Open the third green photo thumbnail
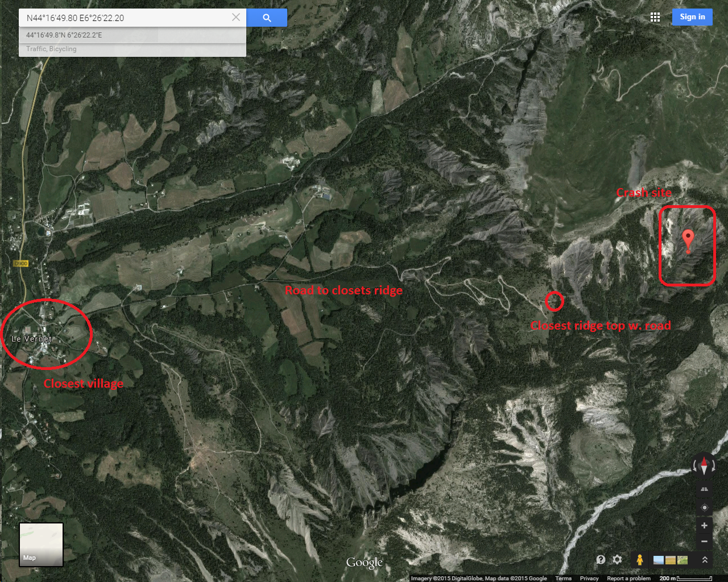Image resolution: width=728 pixels, height=582 pixels. (x=682, y=560)
